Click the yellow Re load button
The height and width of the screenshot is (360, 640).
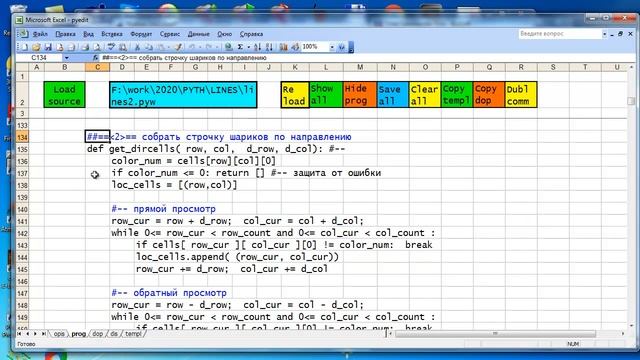295,95
